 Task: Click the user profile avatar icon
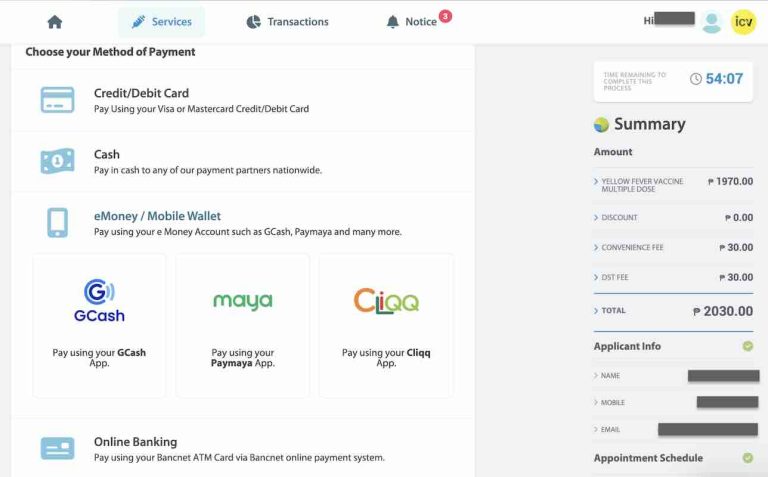coord(711,22)
